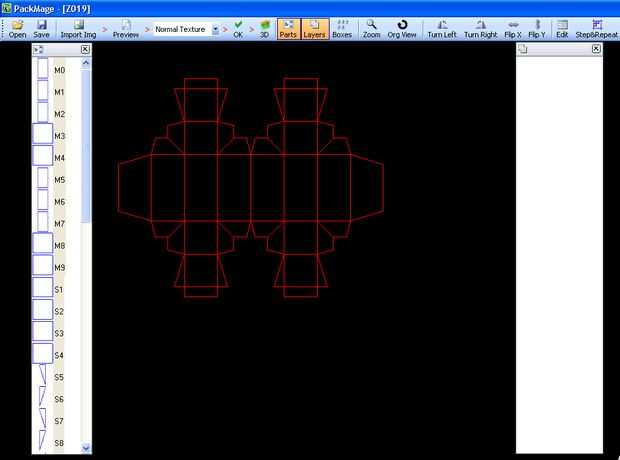
Task: Reset with Org View icon
Action: coord(402,29)
